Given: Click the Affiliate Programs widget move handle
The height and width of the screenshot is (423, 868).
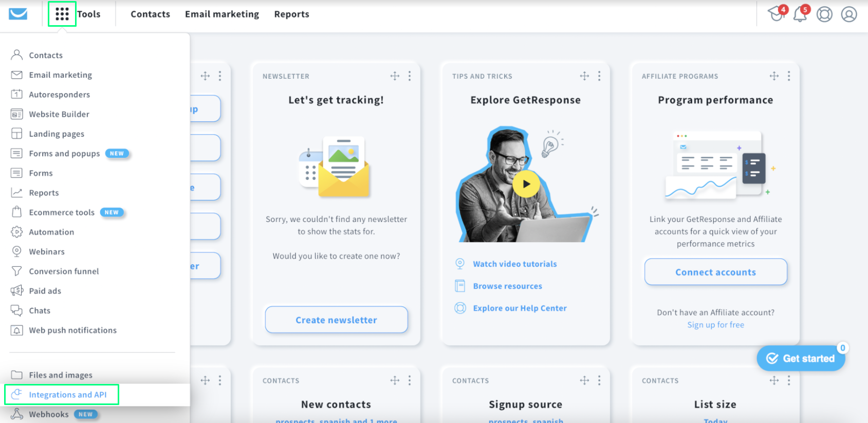Looking at the screenshot, I should coord(774,76).
